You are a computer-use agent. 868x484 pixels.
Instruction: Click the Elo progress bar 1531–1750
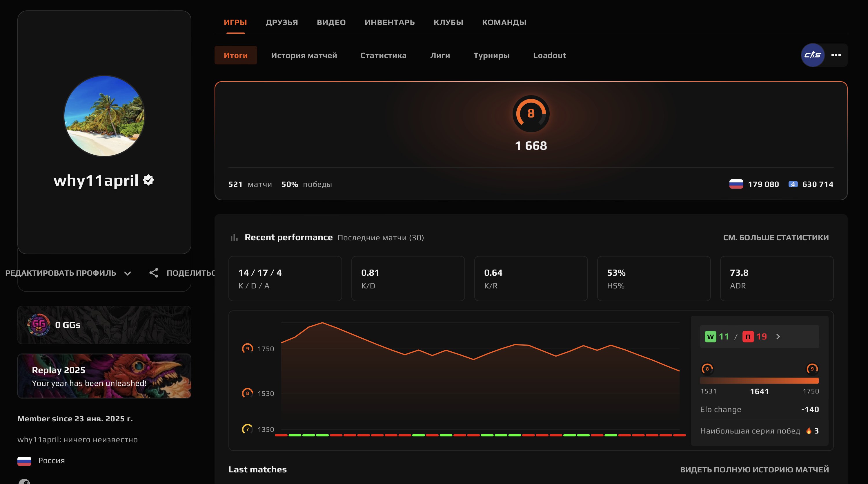point(759,381)
